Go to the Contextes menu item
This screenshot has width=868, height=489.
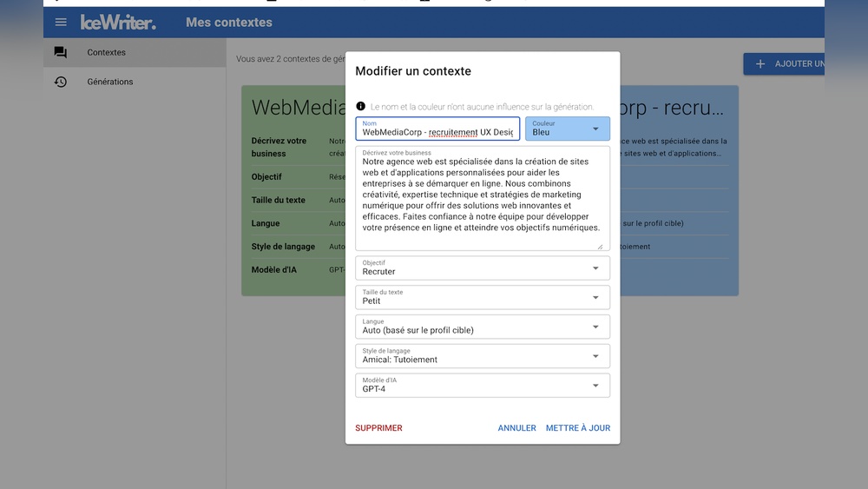[107, 53]
